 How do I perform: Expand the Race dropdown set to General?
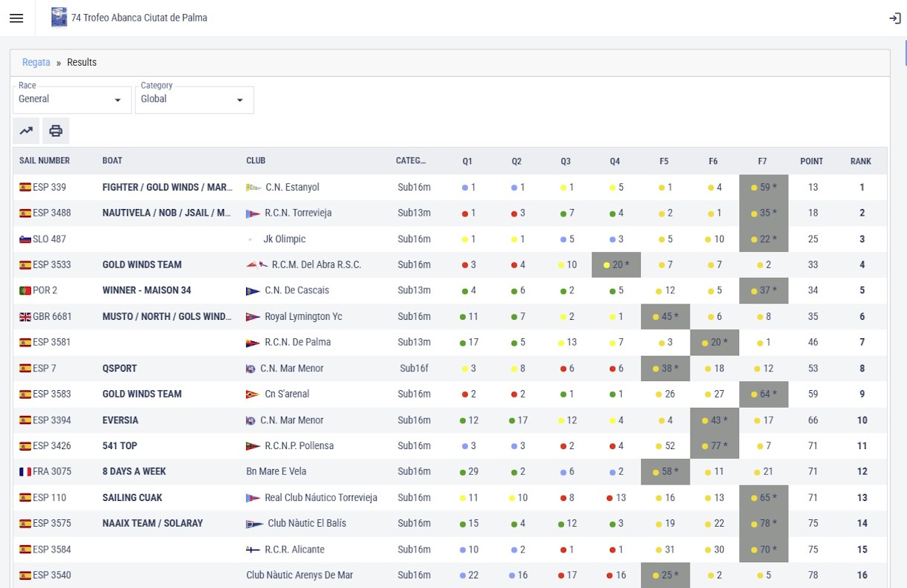pyautogui.click(x=72, y=100)
